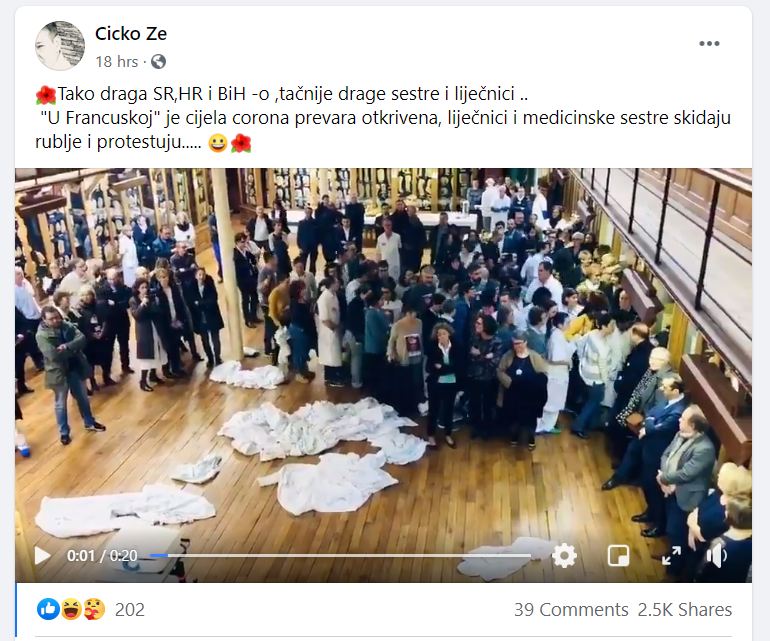Click the Care reaction icon

93,610
